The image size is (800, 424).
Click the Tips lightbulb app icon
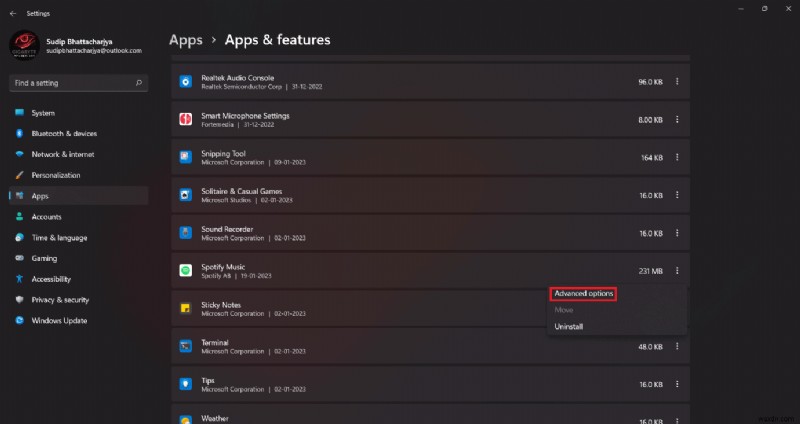click(x=186, y=384)
